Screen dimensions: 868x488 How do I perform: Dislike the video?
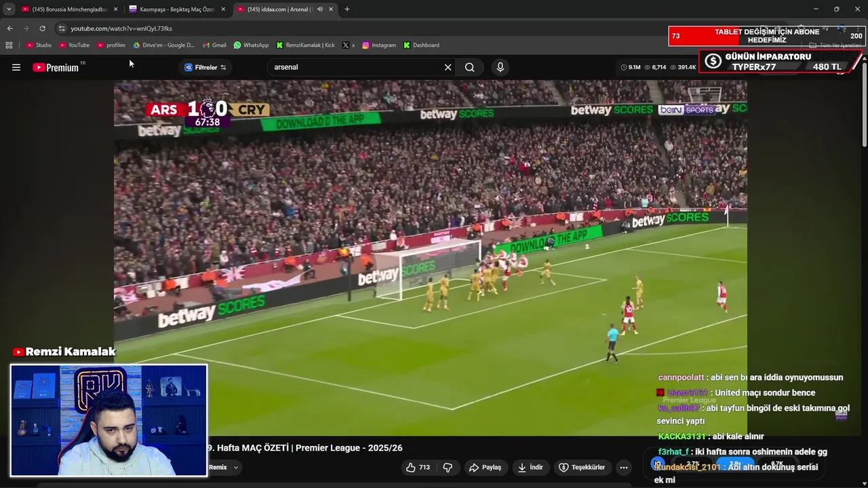(x=448, y=467)
